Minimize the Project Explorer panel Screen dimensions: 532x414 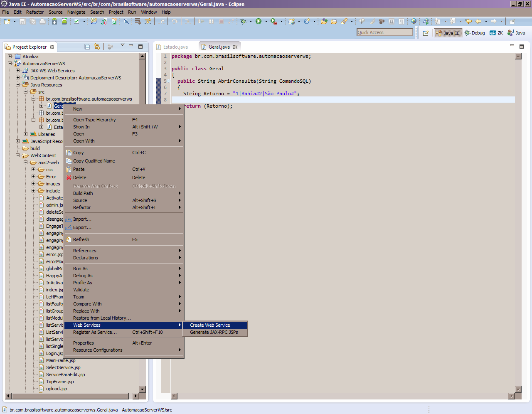click(131, 46)
